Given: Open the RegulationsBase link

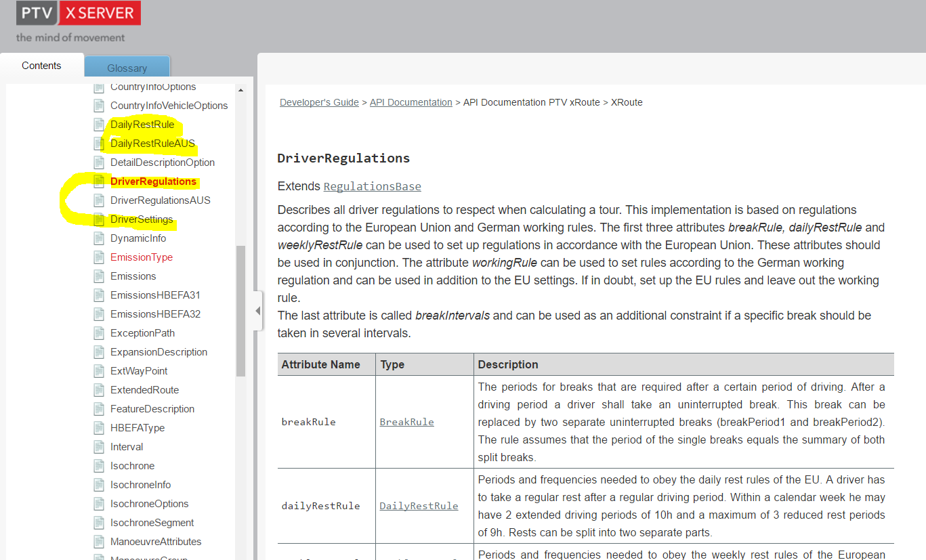Looking at the screenshot, I should coord(372,186).
